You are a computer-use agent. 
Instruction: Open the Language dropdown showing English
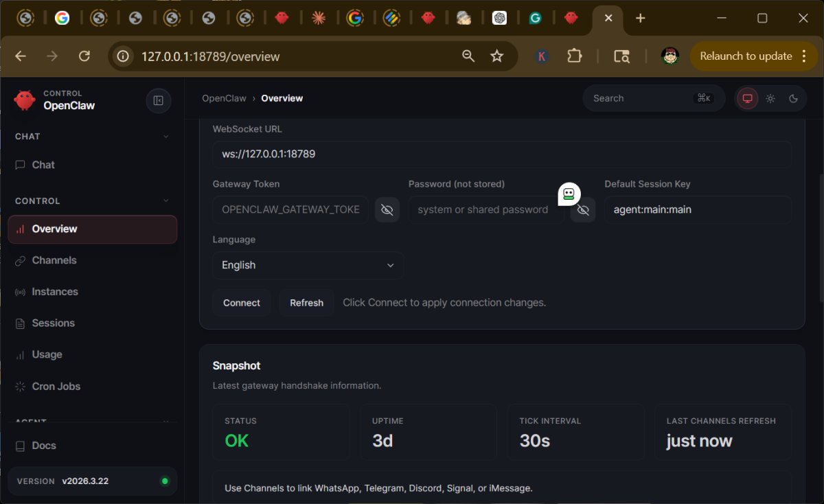tap(308, 265)
